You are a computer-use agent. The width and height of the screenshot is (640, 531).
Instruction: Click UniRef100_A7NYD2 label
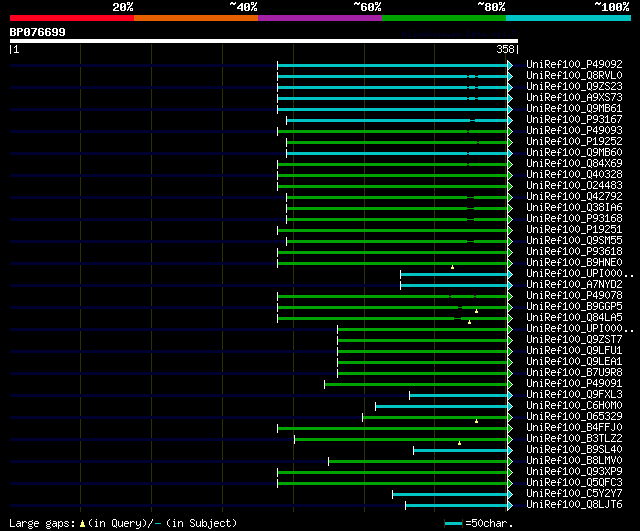pos(574,285)
